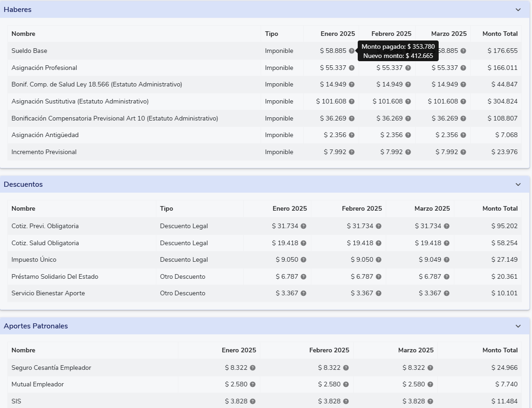Click help icon for Bonif. Comp. de Salud Febrero
Viewport: 532px width, 408px height.
click(408, 84)
